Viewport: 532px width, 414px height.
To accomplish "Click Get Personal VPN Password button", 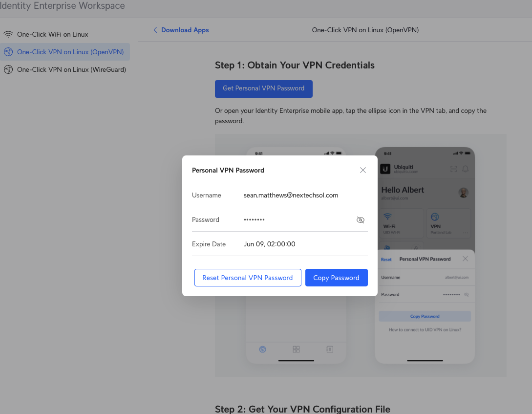I will [x=264, y=89].
